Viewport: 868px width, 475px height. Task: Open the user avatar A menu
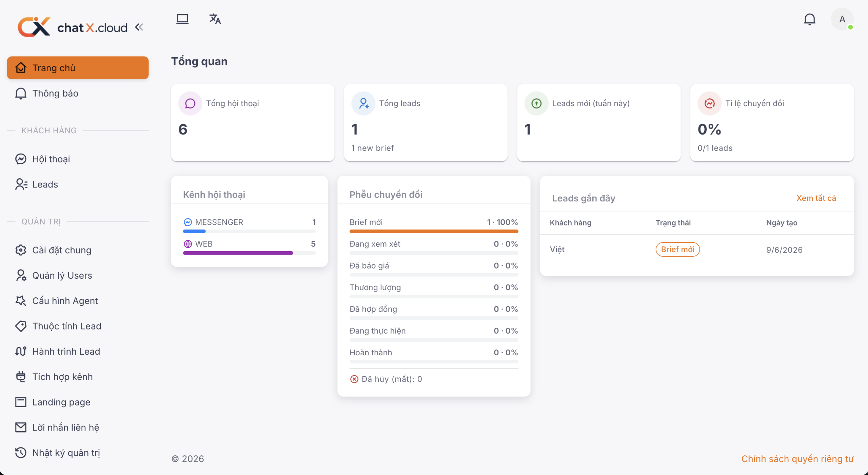[x=842, y=19]
